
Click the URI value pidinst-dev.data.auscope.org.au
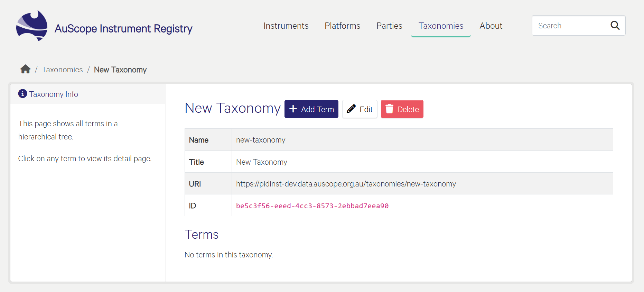(x=346, y=184)
